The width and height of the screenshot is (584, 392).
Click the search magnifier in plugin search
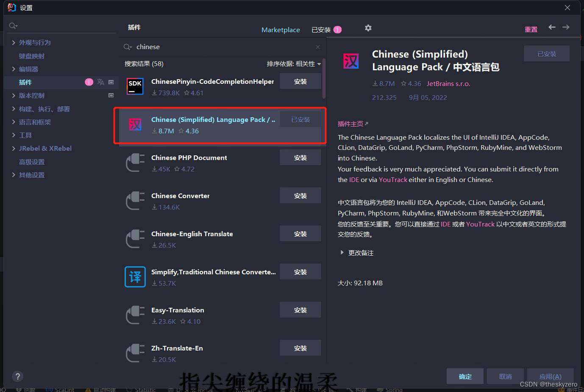(127, 47)
